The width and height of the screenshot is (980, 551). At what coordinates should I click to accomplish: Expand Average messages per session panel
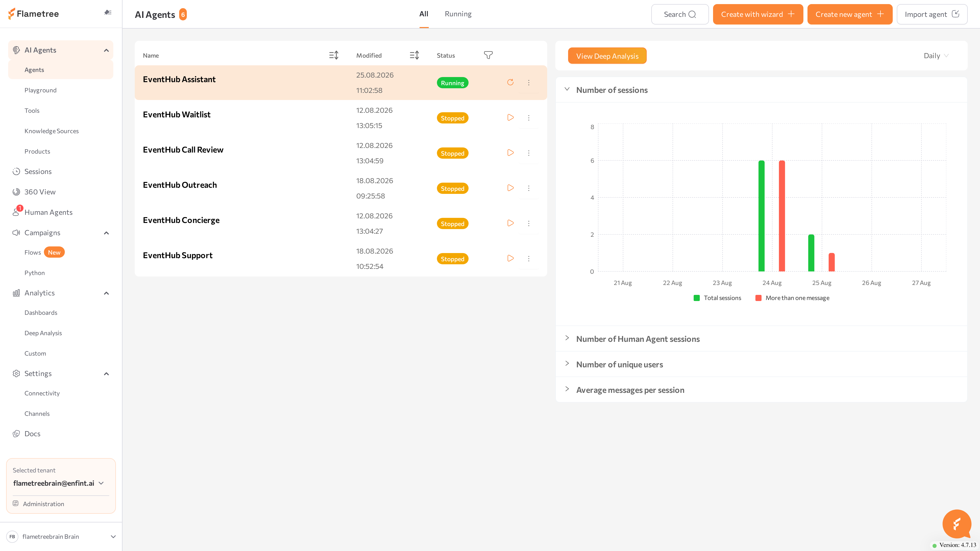[x=567, y=389]
